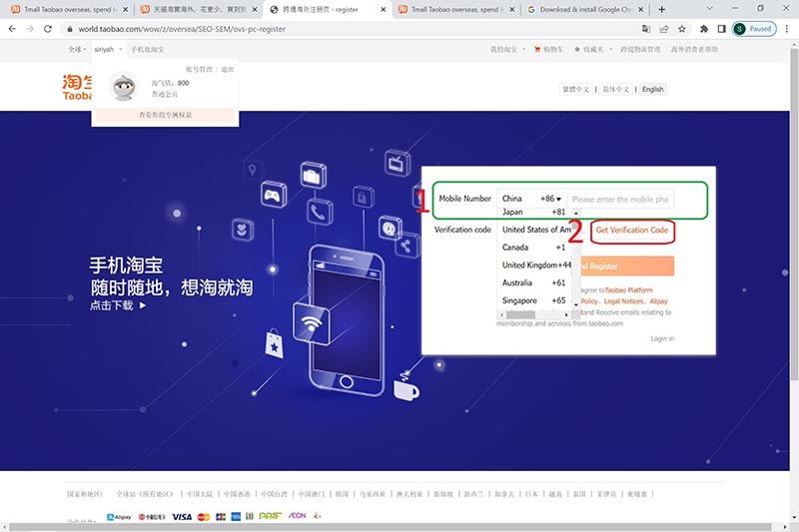Click the share page icon
799x532 pixels.
[x=664, y=29]
